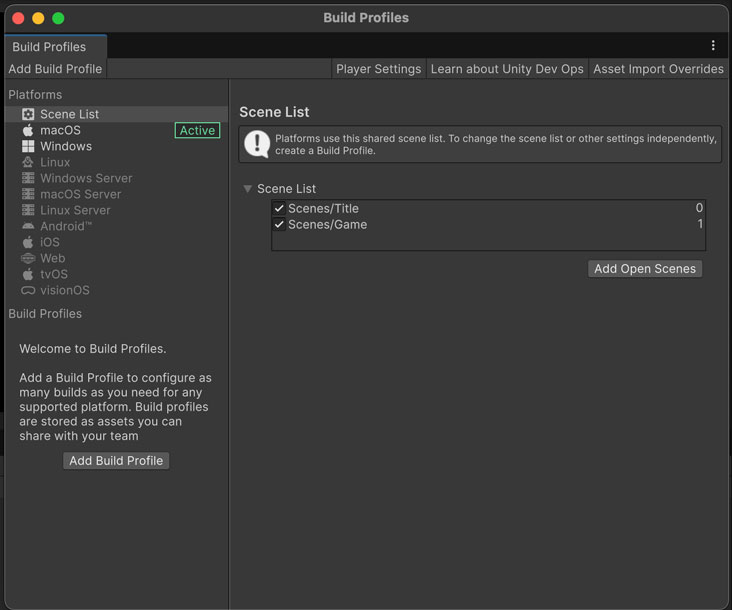The image size is (732, 610).
Task: Click the visionOS headset icon
Action: click(x=28, y=290)
